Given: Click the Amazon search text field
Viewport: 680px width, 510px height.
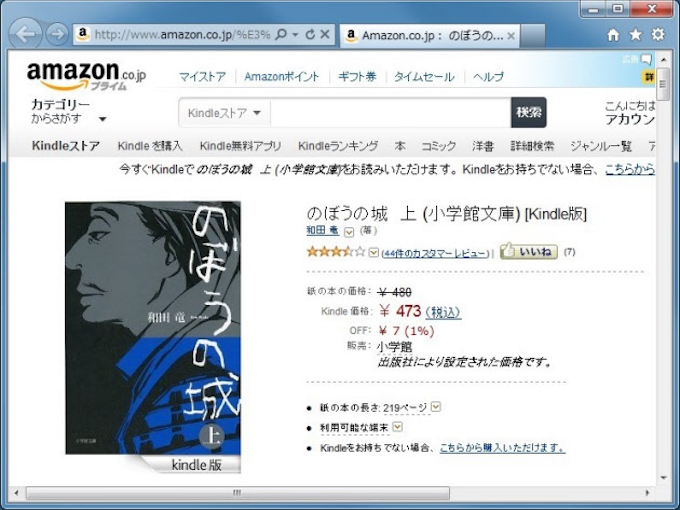Looking at the screenshot, I should pos(390,113).
